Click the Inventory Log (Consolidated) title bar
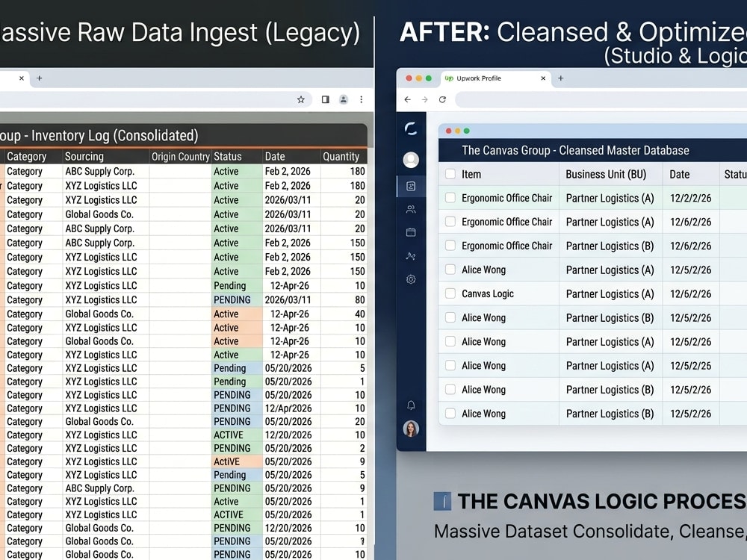 click(184, 135)
